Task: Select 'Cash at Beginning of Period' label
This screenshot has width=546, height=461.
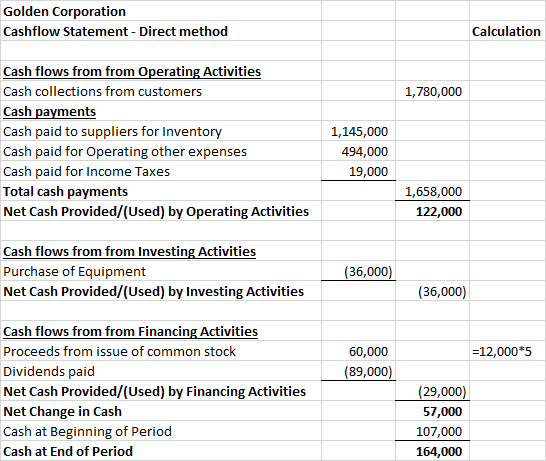Action: [x=87, y=432]
